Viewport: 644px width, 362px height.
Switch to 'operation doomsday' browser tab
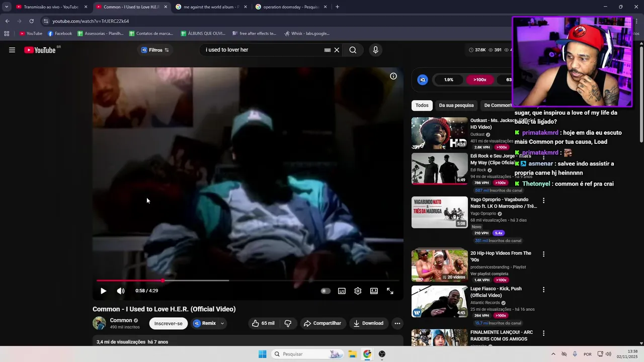pos(291,7)
